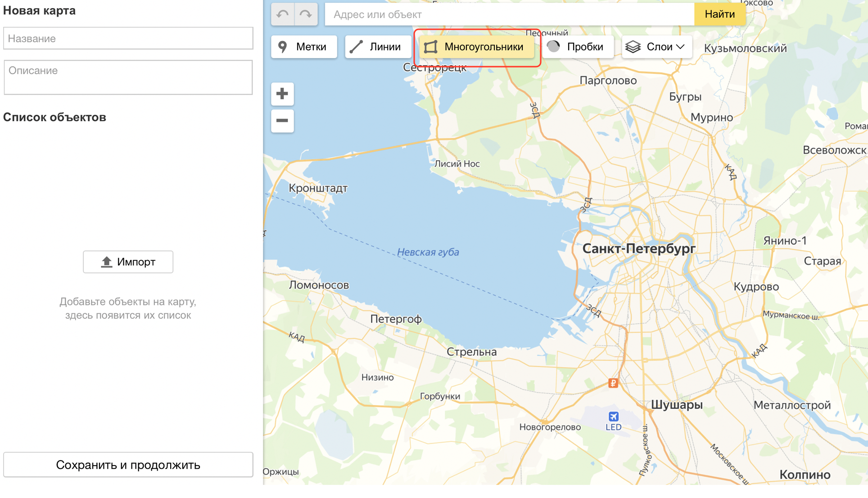The width and height of the screenshot is (868, 498).
Task: Zoom out with the minus button
Action: 282,121
